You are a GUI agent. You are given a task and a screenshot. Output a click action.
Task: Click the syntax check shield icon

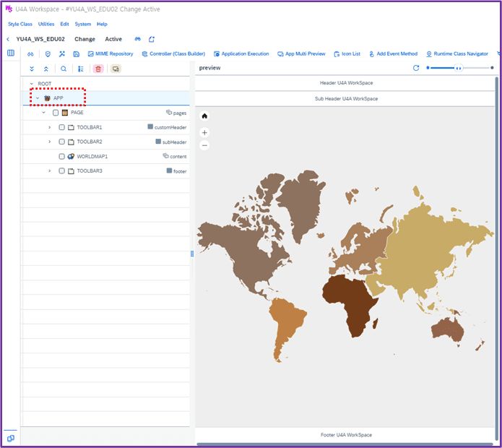tap(48, 54)
